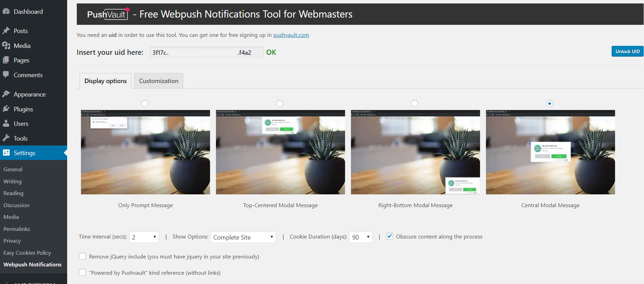
Task: Click the Only Prompt Message caption
Action: 145,205
